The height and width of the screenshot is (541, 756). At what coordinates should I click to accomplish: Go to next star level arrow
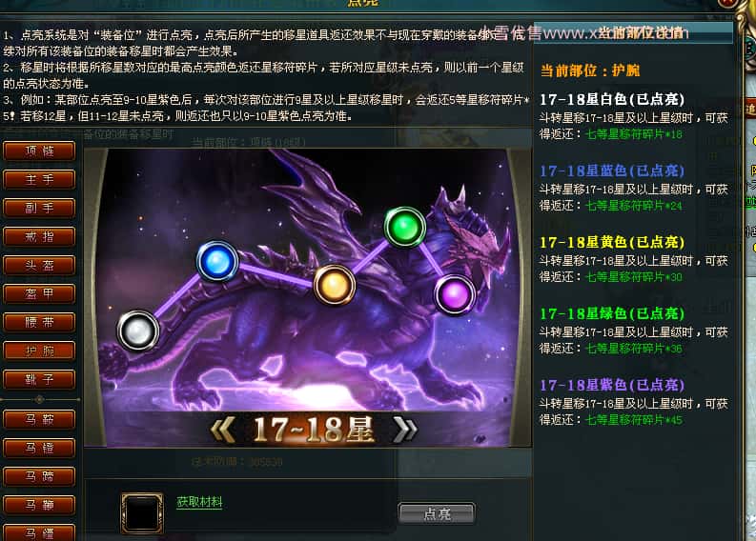(x=404, y=430)
